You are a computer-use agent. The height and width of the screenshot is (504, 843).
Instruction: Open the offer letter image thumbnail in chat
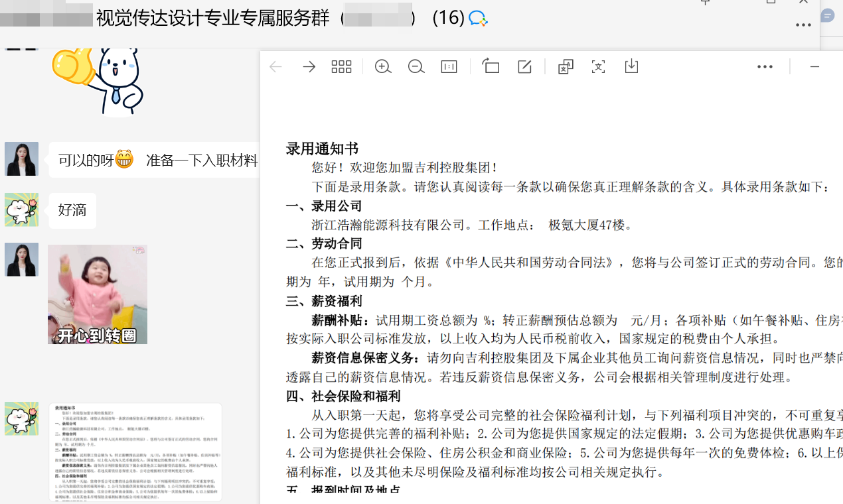[126, 451]
